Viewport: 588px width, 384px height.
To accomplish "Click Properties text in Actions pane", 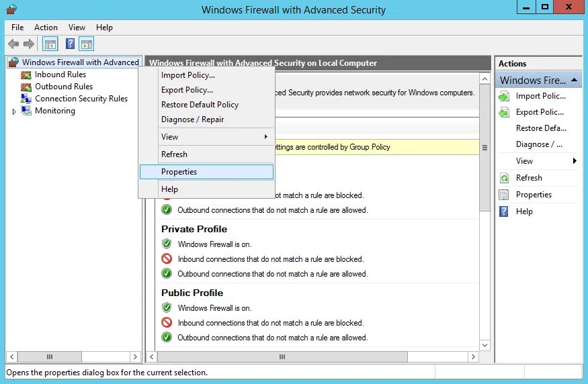I will tap(534, 195).
